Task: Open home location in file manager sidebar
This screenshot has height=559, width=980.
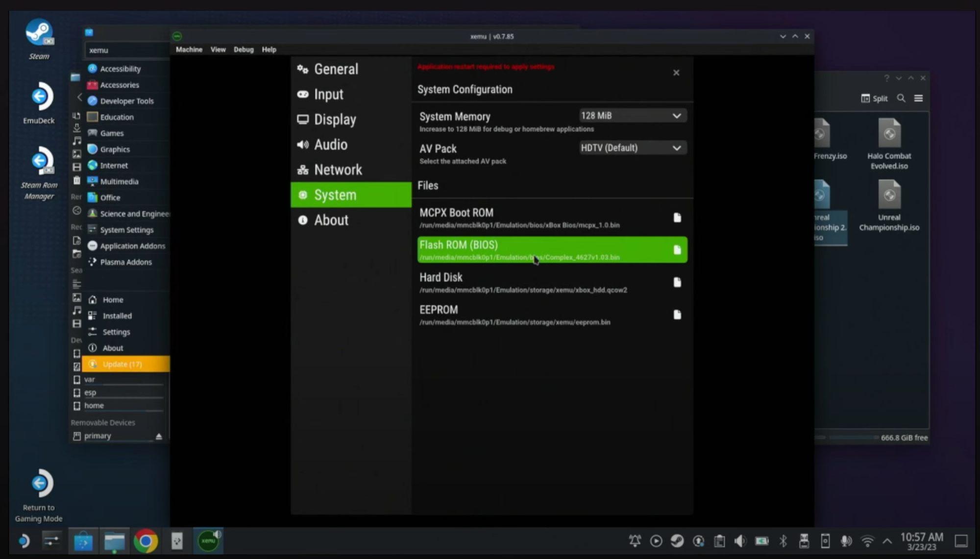Action: [118, 406]
